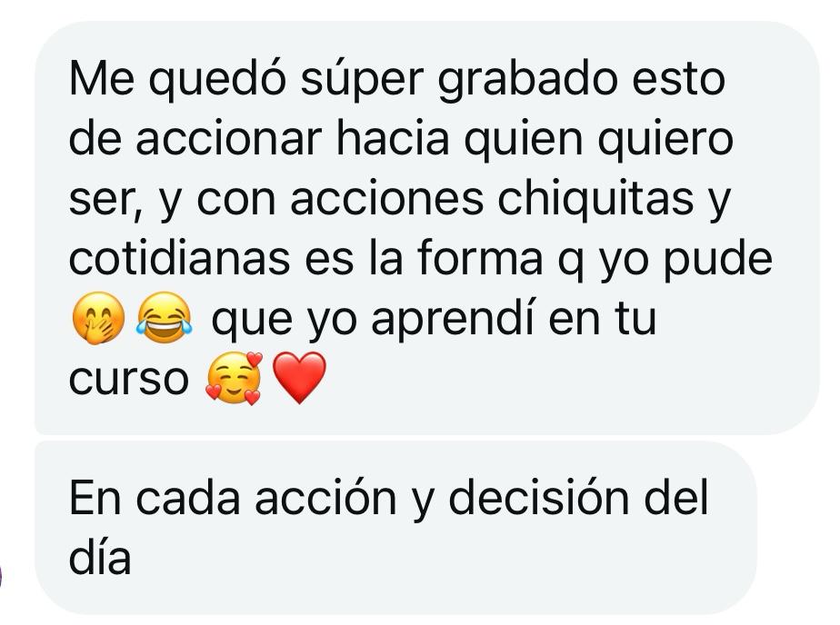Image resolution: width=840 pixels, height=625 pixels.
Task: Click the word 'día' in second message
Action: click(100, 558)
